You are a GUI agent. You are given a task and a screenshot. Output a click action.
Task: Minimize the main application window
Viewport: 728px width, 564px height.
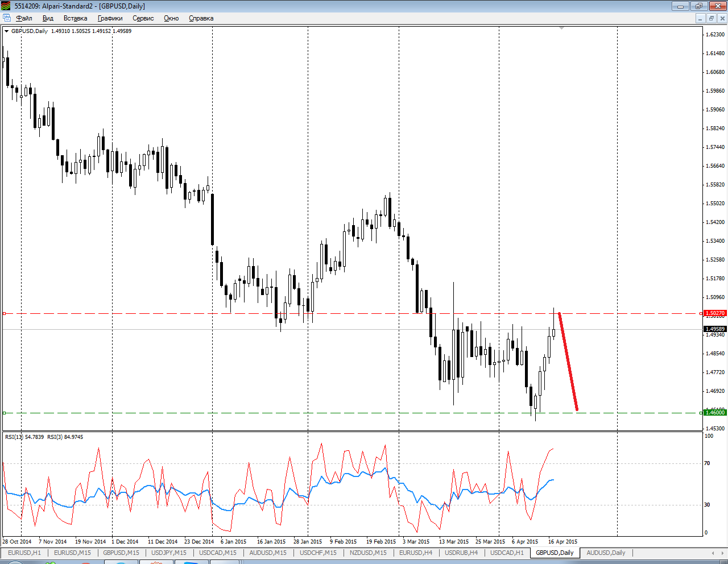680,6
